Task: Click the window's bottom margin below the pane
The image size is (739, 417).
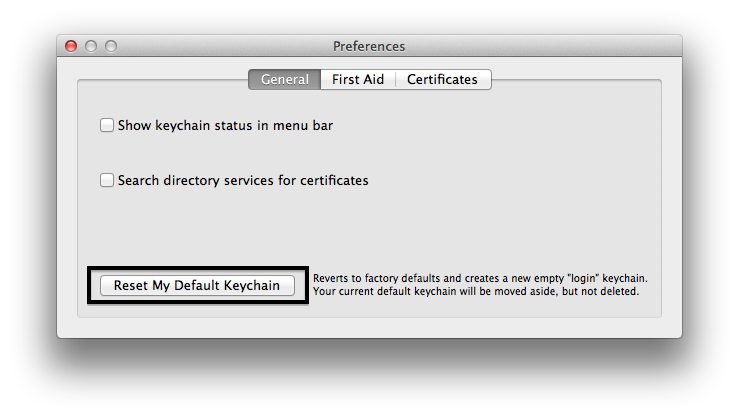Action: click(369, 328)
